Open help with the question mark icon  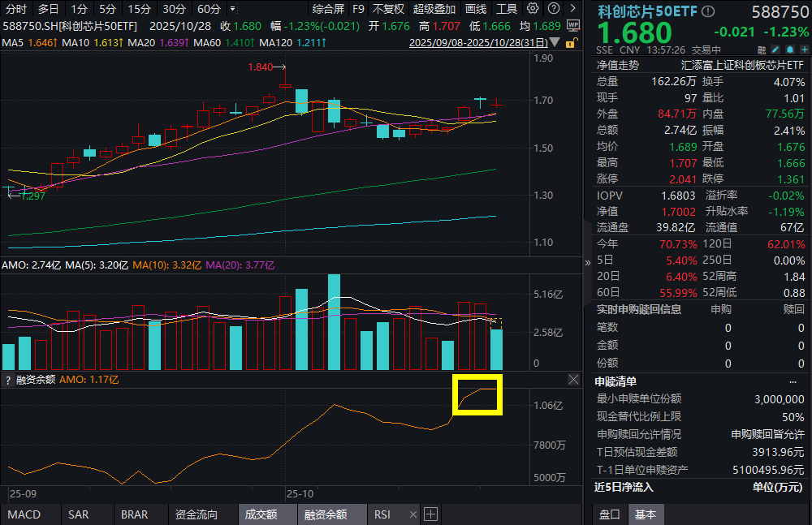[554, 8]
